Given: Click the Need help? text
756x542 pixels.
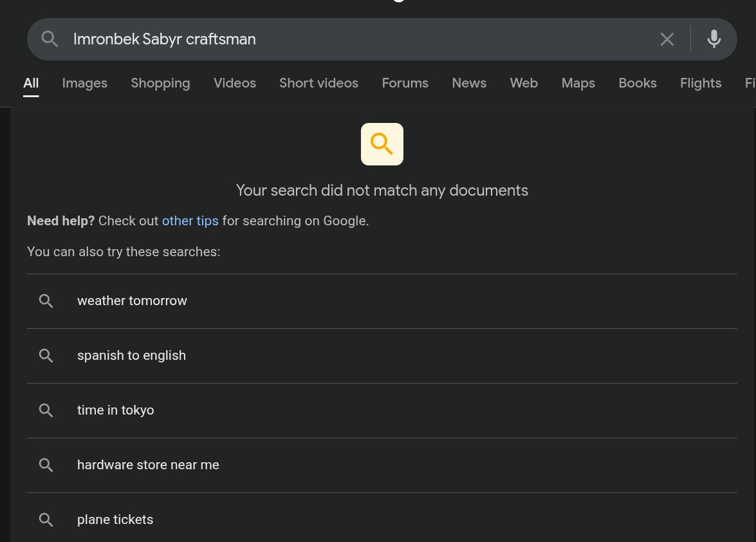Looking at the screenshot, I should point(60,221).
